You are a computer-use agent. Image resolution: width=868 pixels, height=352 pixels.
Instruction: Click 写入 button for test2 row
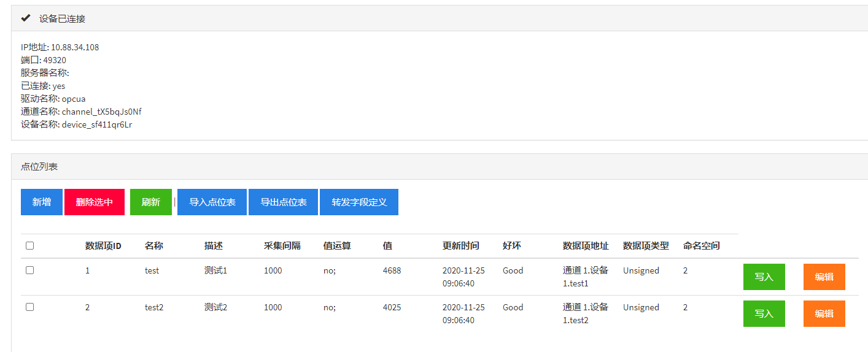point(764,313)
